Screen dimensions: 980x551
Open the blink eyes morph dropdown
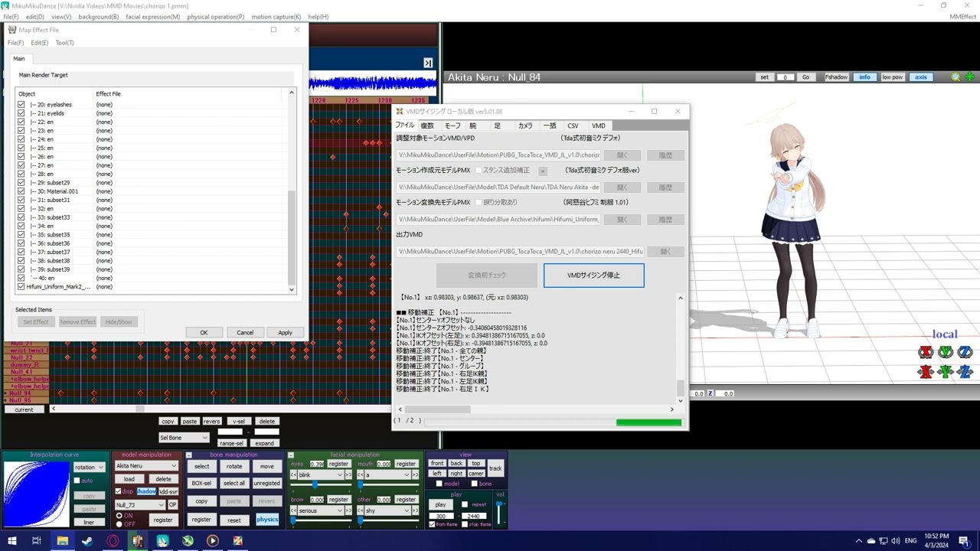pyautogui.click(x=321, y=474)
